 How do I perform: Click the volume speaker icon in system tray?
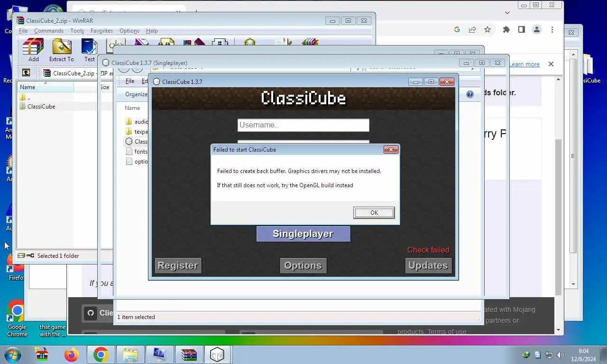point(560,355)
